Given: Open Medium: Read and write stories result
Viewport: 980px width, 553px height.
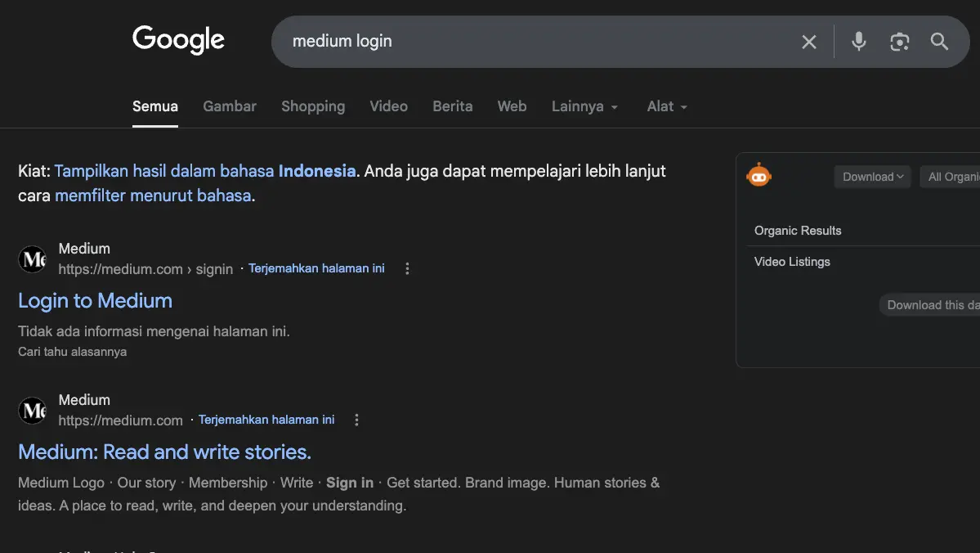Looking at the screenshot, I should tap(164, 452).
